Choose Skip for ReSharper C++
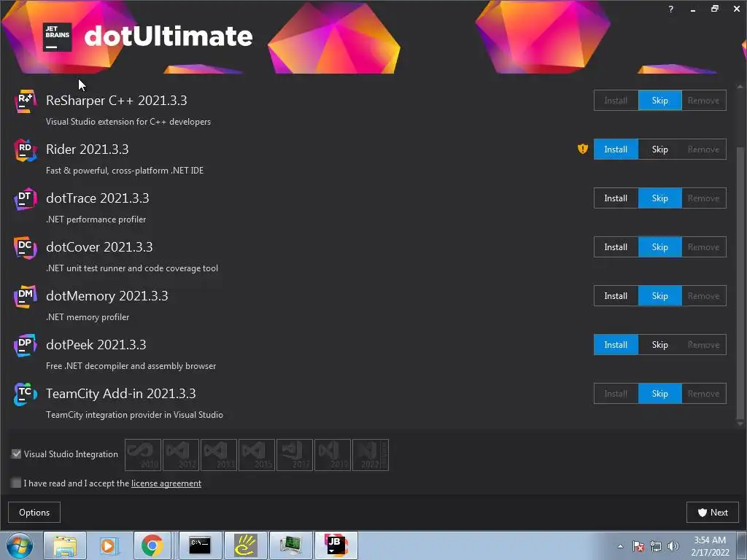747x560 pixels. (x=659, y=101)
